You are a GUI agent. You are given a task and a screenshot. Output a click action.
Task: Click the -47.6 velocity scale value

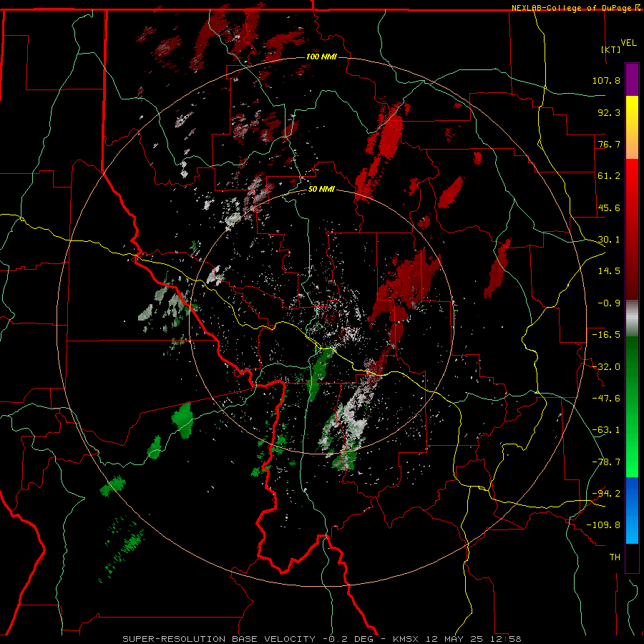(x=606, y=399)
